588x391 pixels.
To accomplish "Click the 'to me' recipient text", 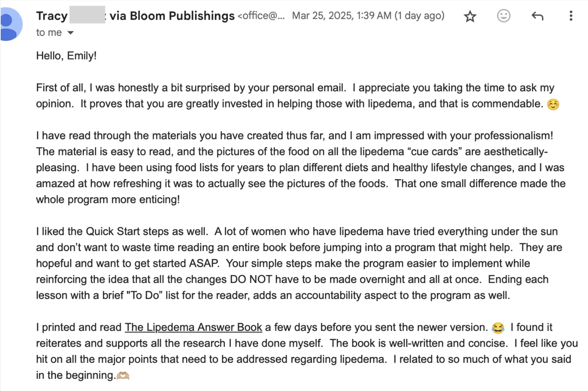I will tap(49, 33).
